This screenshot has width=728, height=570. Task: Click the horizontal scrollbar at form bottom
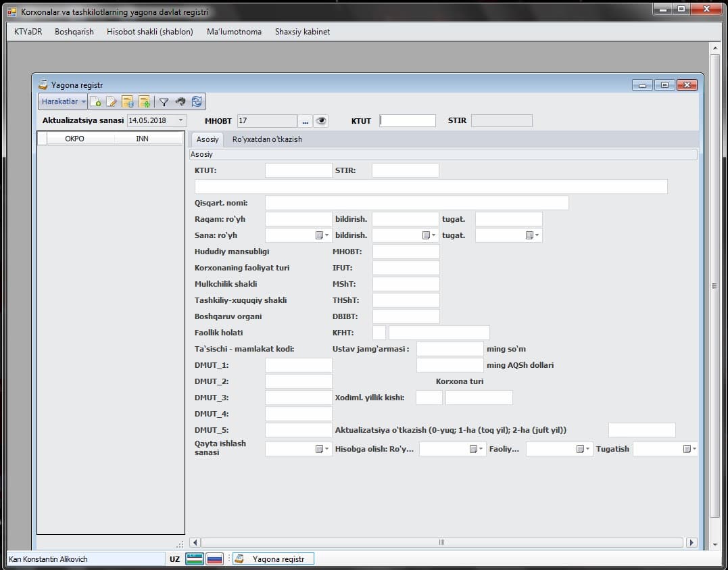(x=441, y=542)
